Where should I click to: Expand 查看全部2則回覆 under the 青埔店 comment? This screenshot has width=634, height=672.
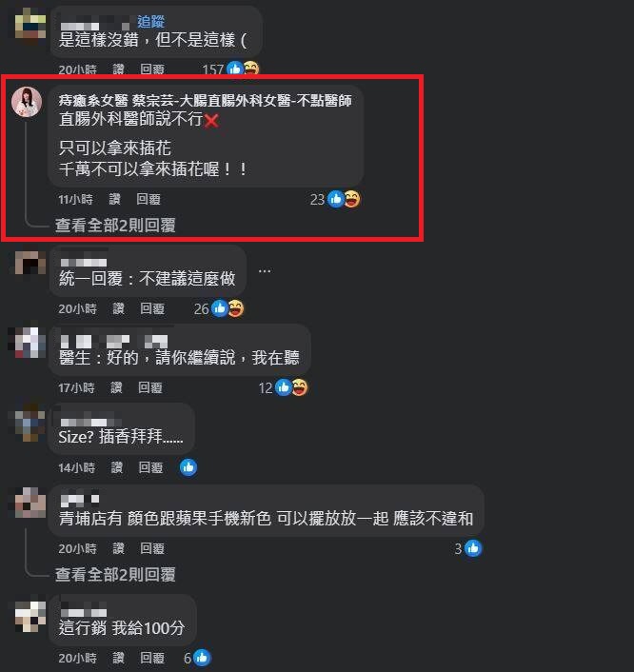[x=115, y=574]
